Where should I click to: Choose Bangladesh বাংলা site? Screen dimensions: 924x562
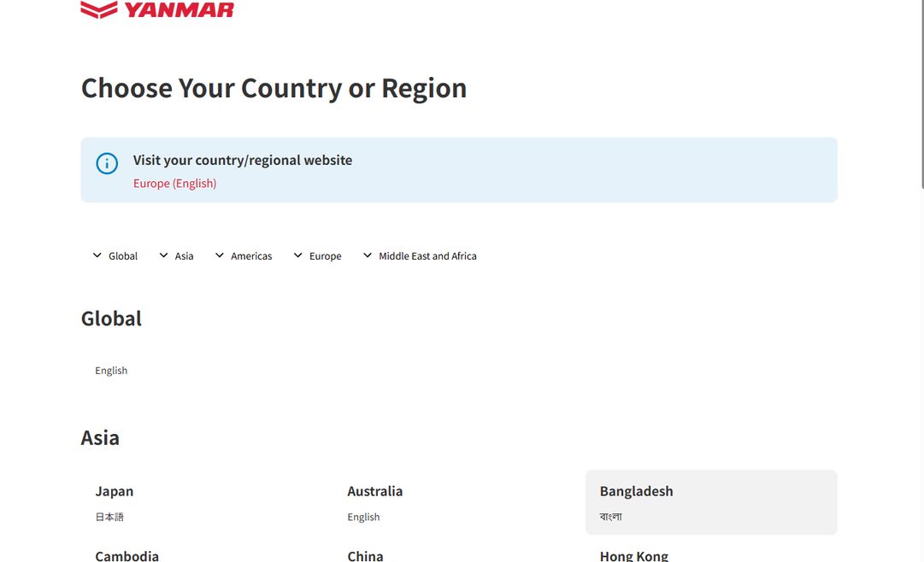711,502
